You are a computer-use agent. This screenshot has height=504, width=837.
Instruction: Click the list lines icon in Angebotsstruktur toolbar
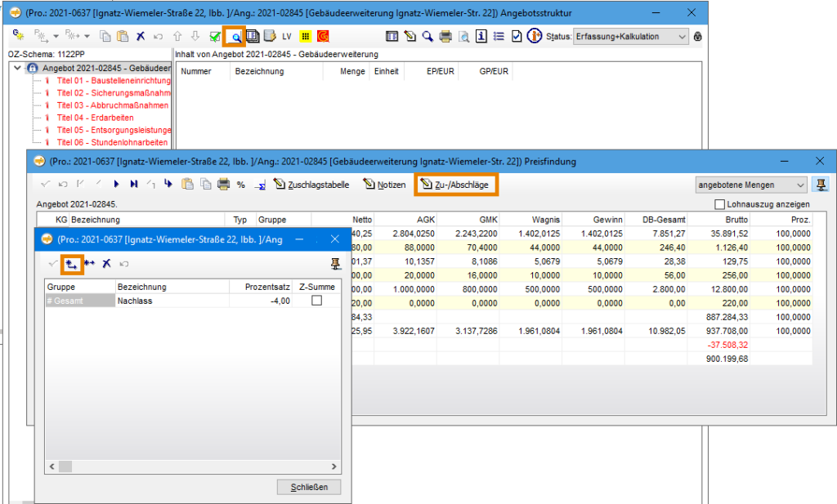point(499,36)
